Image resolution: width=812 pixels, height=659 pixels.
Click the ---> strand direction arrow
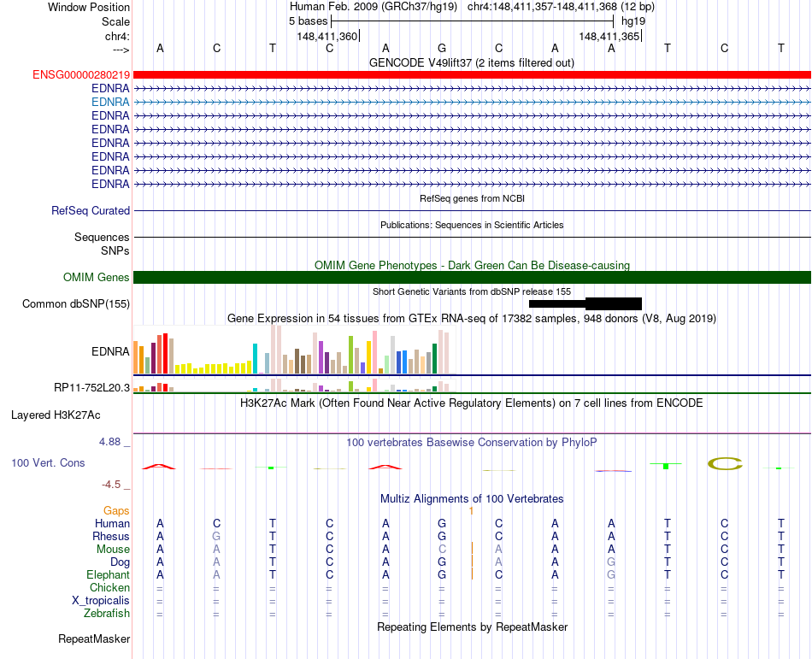pyautogui.click(x=121, y=50)
